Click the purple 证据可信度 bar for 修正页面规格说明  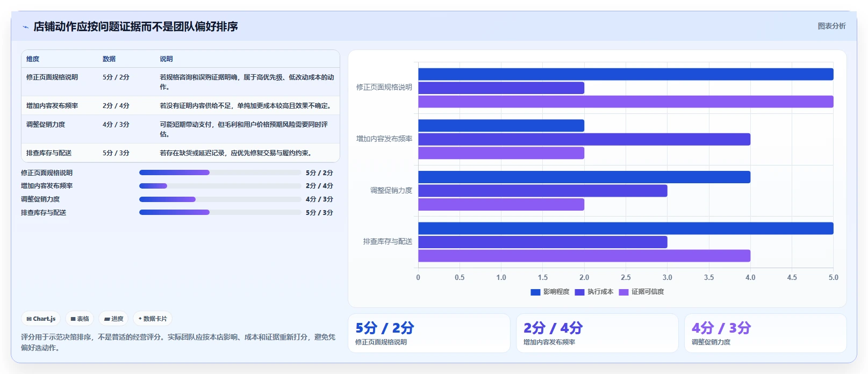(626, 102)
